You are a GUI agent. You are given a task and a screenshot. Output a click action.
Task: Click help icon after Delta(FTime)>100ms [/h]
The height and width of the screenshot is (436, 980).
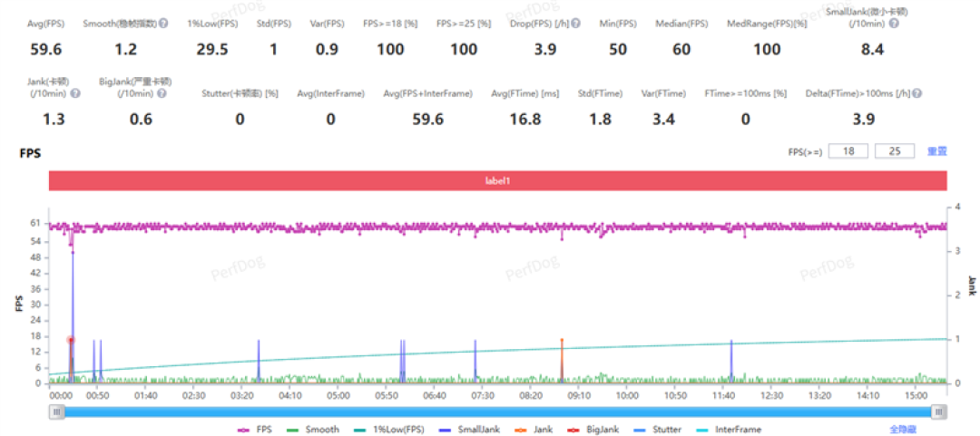coord(916,93)
